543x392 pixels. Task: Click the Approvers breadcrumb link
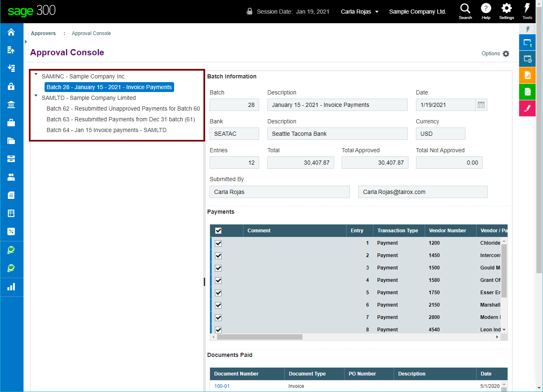coord(43,33)
